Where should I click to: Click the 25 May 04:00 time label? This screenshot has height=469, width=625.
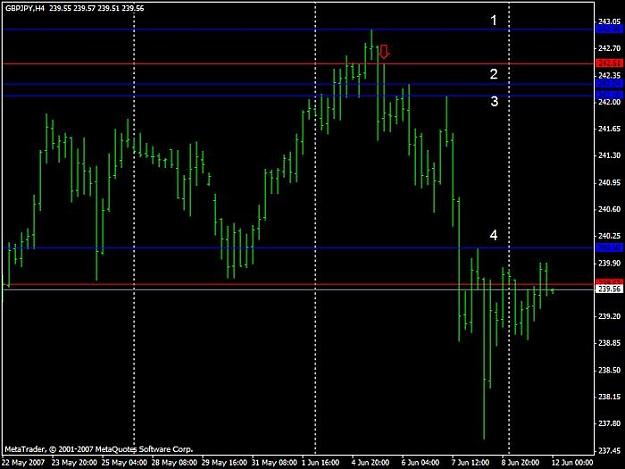click(124, 463)
